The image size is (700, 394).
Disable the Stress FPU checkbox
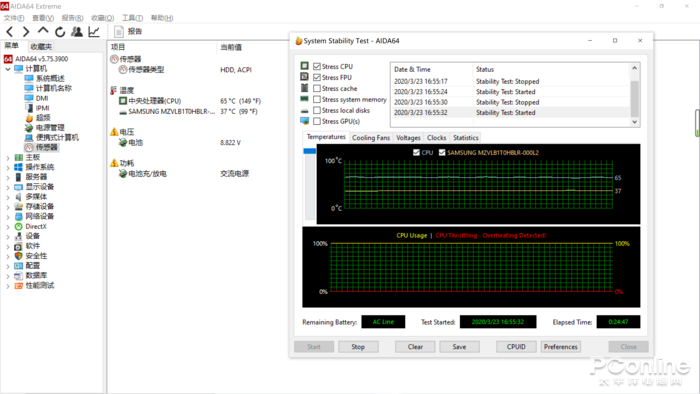317,77
